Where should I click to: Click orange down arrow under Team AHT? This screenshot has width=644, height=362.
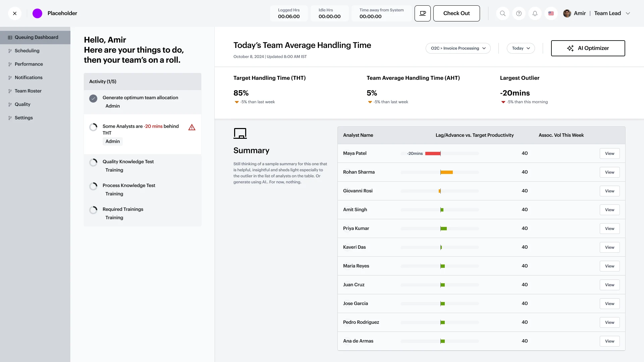pyautogui.click(x=370, y=102)
